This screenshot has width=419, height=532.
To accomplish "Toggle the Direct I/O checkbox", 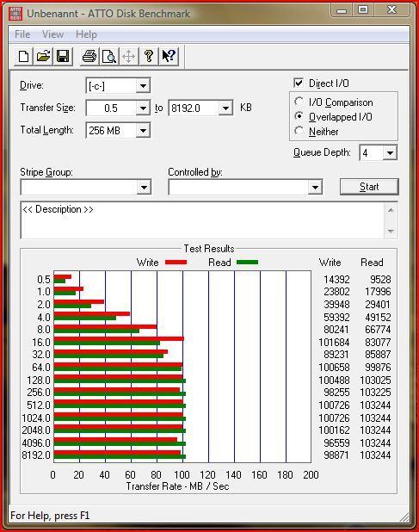I will pyautogui.click(x=299, y=83).
